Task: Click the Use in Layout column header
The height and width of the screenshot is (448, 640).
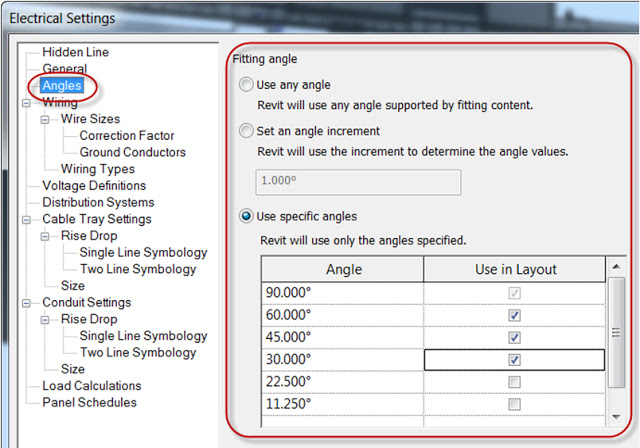Action: point(515,269)
